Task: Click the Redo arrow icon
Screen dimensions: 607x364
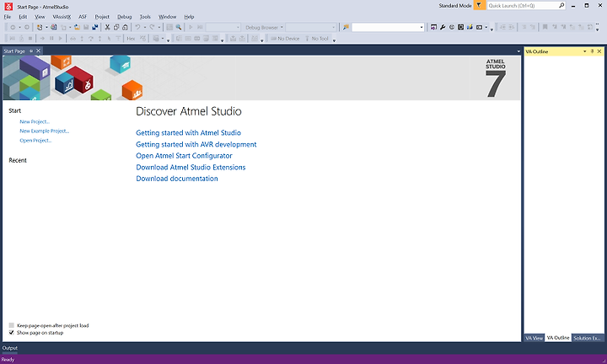Action: [x=152, y=28]
